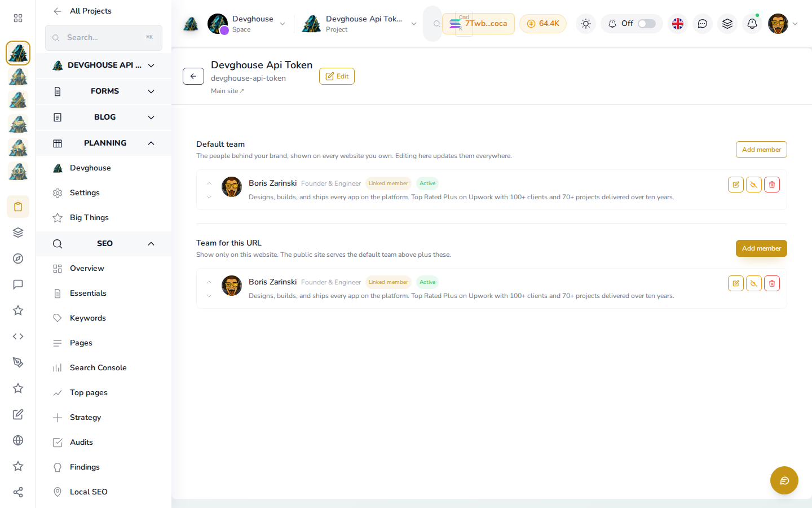Delete Boris Zarinski from Team for this URL
The image size is (812, 508).
(772, 283)
